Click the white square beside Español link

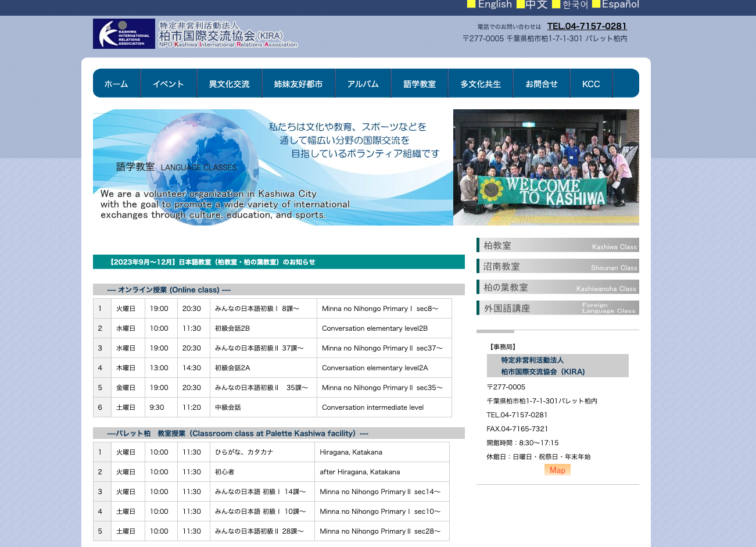pos(596,4)
